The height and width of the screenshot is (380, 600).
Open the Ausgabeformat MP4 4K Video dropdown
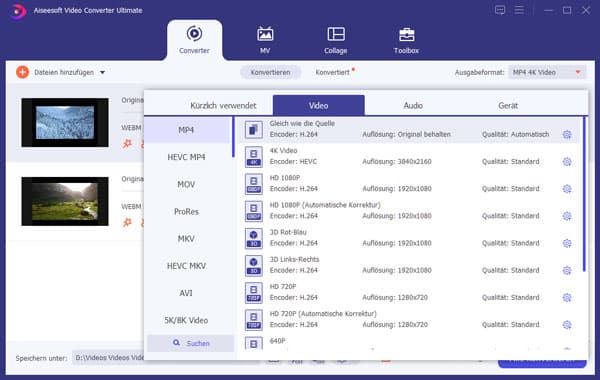pyautogui.click(x=547, y=72)
